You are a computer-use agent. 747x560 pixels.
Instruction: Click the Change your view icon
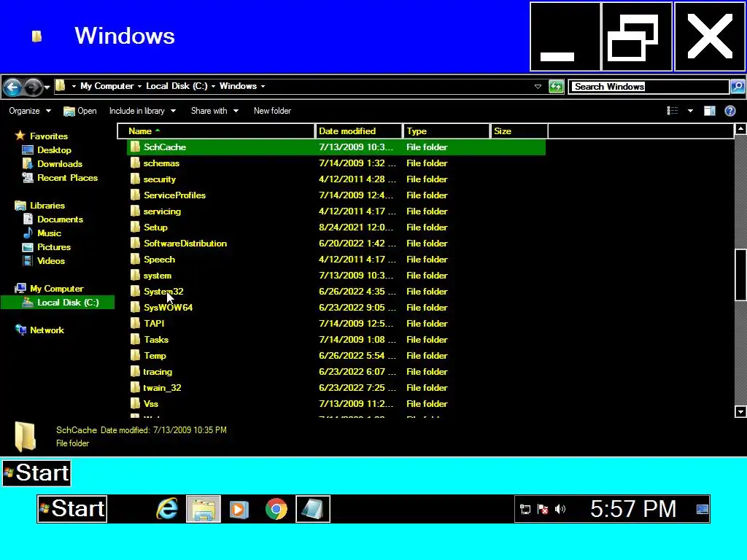pyautogui.click(x=672, y=111)
